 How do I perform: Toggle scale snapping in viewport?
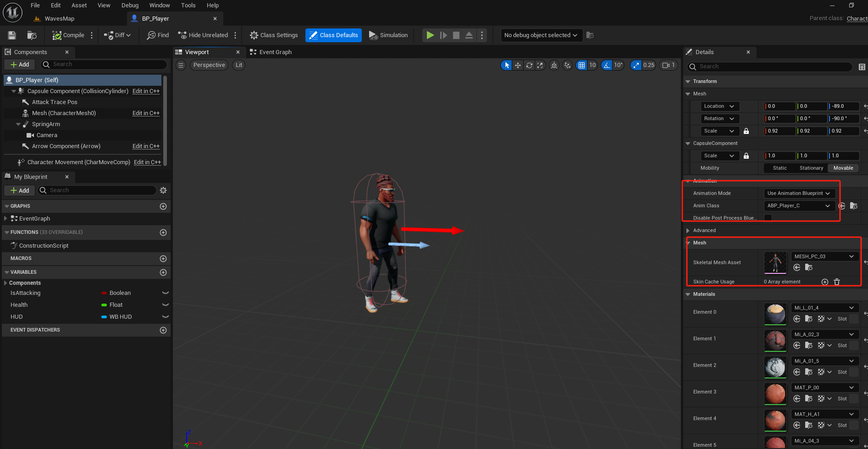(636, 65)
